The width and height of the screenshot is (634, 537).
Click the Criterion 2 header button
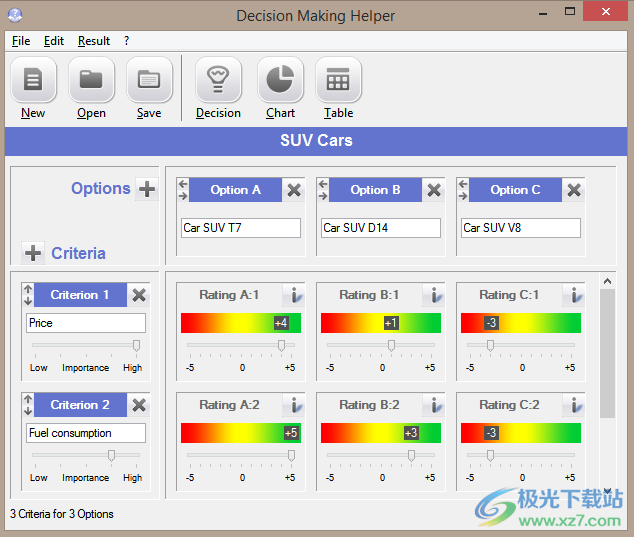[x=80, y=405]
